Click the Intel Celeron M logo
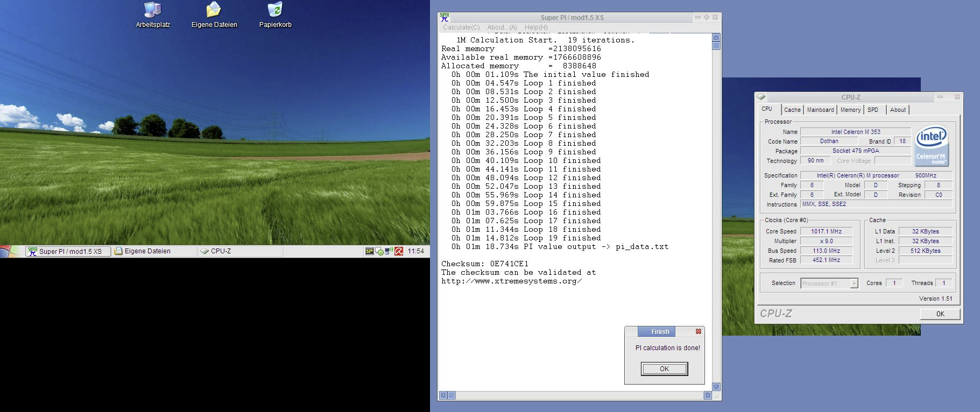This screenshot has width=980, height=412. point(932,146)
